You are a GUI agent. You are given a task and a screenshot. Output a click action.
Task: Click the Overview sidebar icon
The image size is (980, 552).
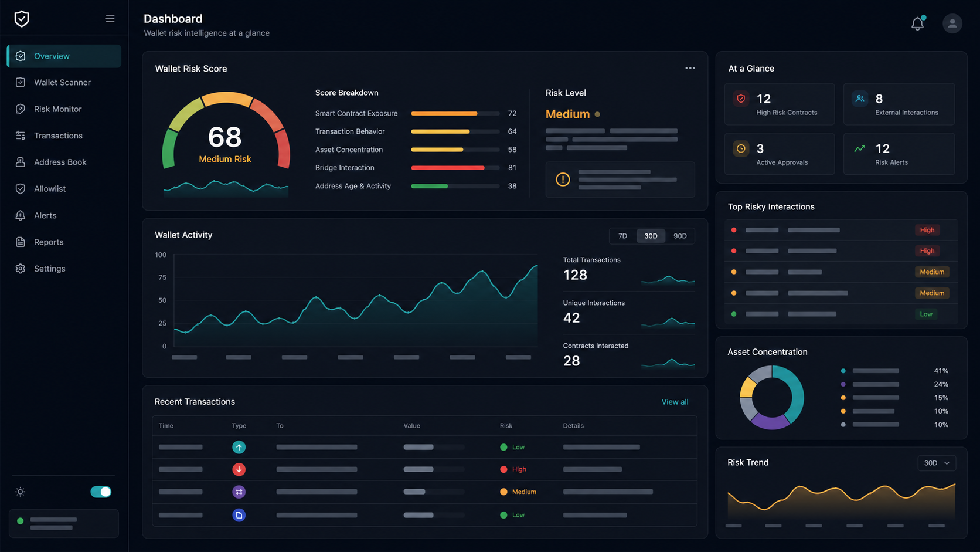point(21,56)
